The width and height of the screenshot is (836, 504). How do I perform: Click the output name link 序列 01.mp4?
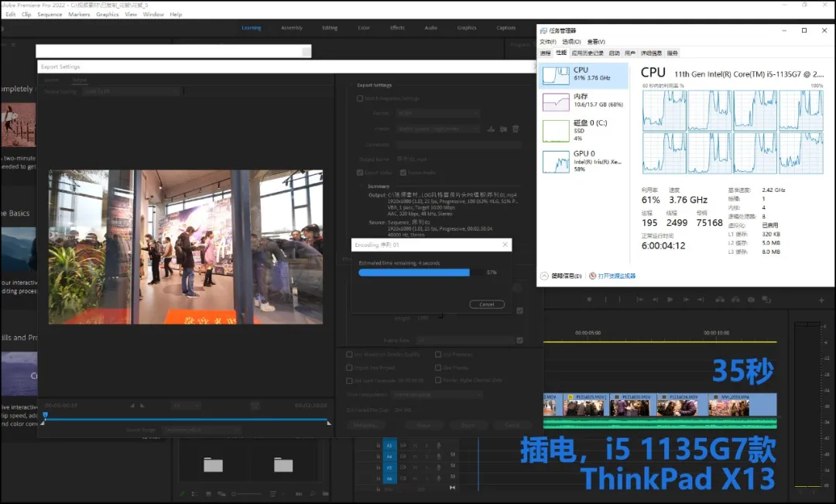(x=412, y=159)
